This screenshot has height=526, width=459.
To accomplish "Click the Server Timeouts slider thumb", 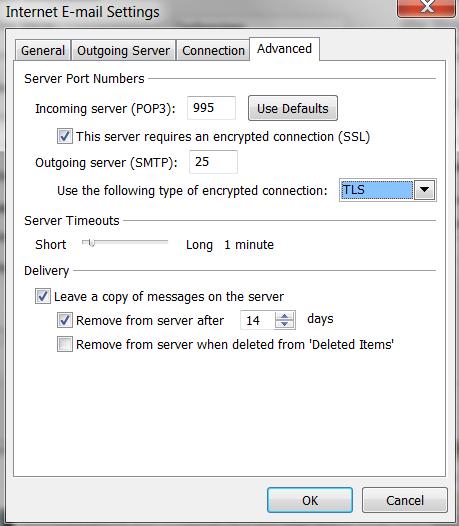I will point(92,243).
